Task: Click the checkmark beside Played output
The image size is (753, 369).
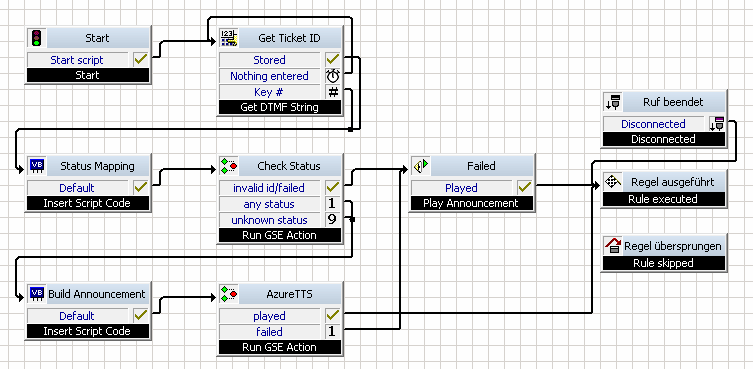Action: [x=524, y=187]
